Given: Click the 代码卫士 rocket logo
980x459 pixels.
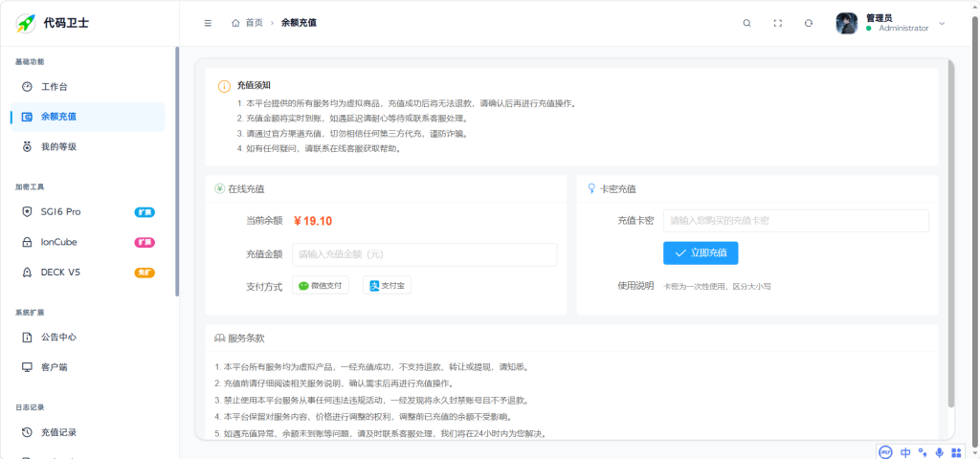Looking at the screenshot, I should [x=26, y=23].
